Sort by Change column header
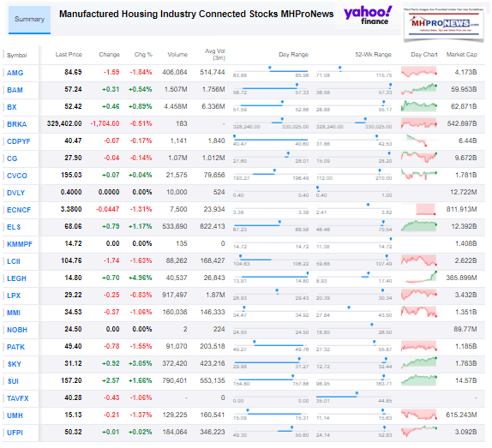This screenshot has width=492, height=448. 109,55
